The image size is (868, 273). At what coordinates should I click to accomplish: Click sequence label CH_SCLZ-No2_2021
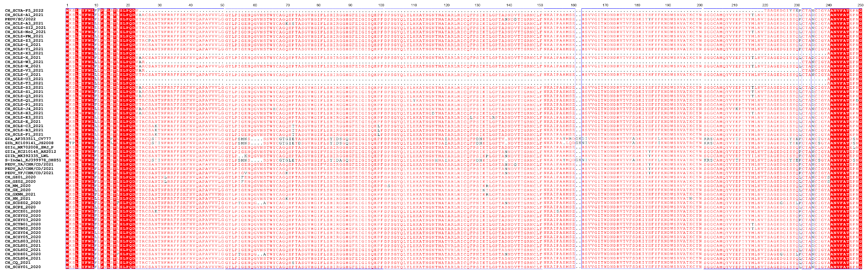pos(25,32)
